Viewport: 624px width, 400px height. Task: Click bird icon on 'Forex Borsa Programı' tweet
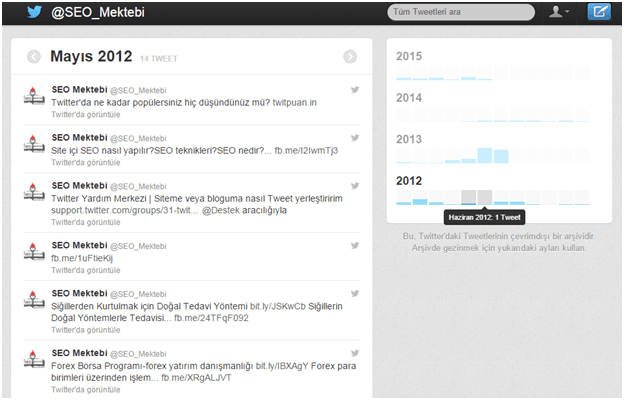pyautogui.click(x=355, y=353)
